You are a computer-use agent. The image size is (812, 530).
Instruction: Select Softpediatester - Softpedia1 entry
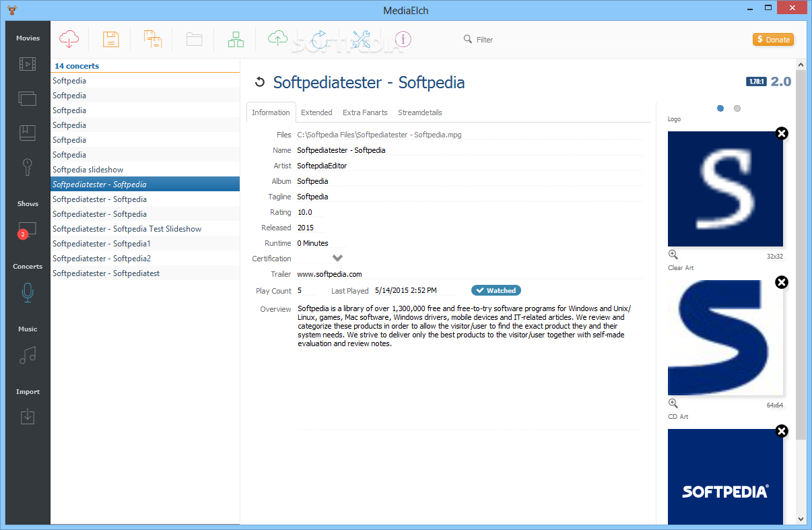pos(145,244)
